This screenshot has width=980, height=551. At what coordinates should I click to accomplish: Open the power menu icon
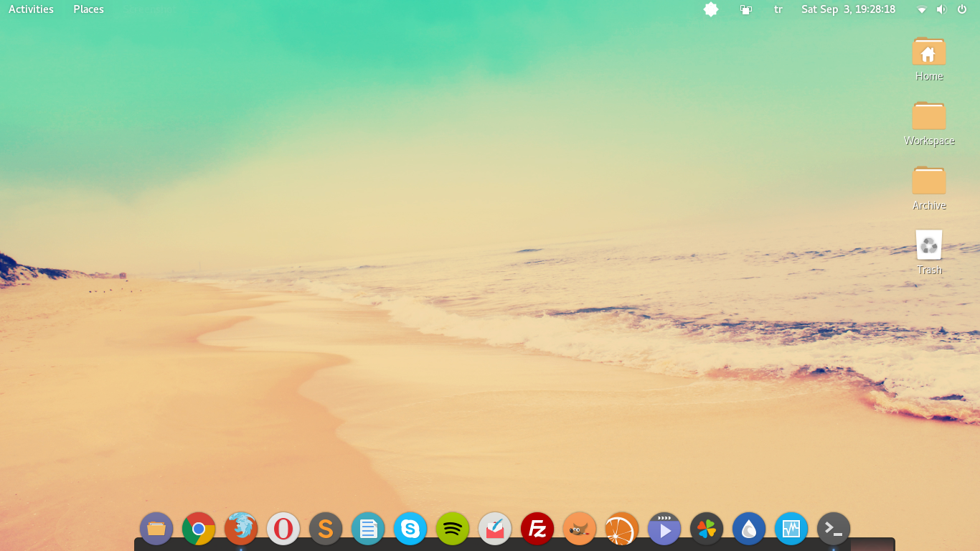point(962,9)
